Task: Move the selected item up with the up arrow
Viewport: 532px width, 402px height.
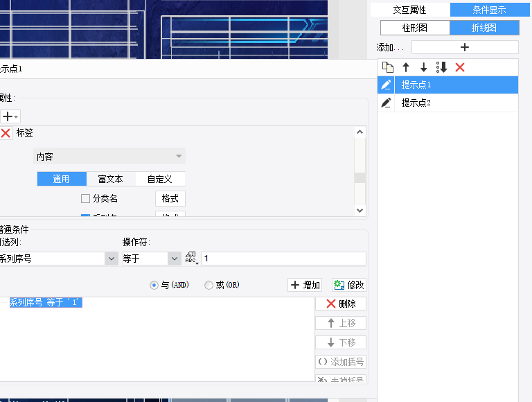Action: (x=406, y=67)
